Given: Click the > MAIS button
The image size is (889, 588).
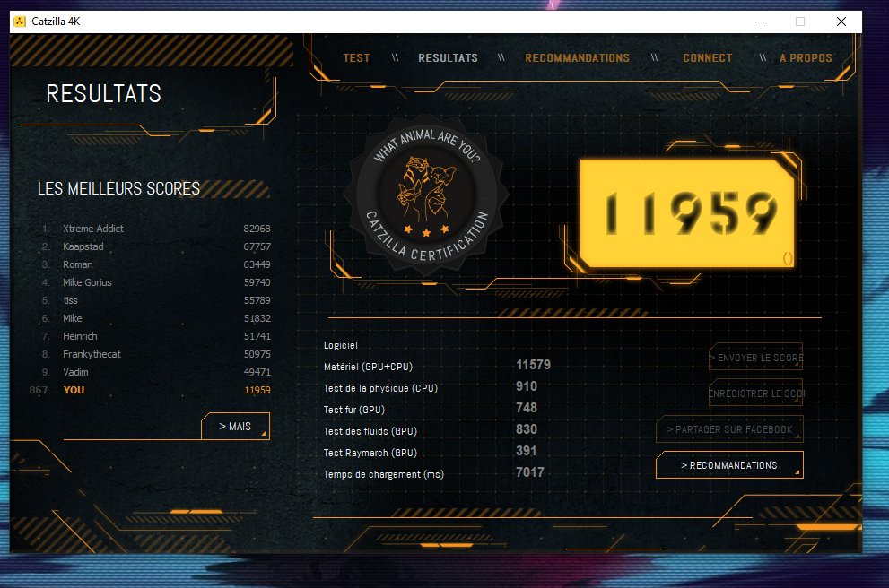Looking at the screenshot, I should point(235,426).
